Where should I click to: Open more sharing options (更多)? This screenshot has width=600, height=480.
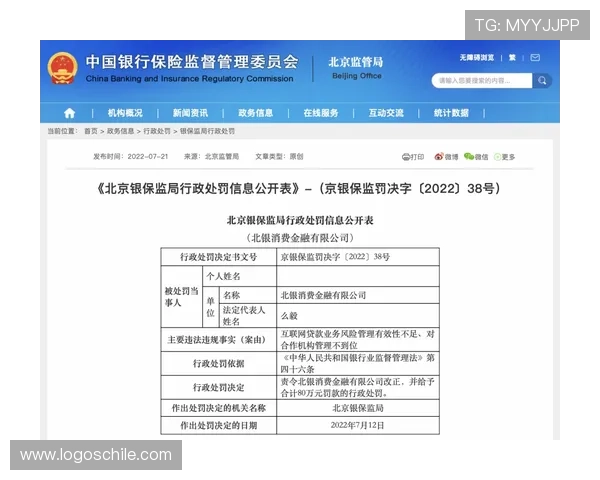pos(504,157)
